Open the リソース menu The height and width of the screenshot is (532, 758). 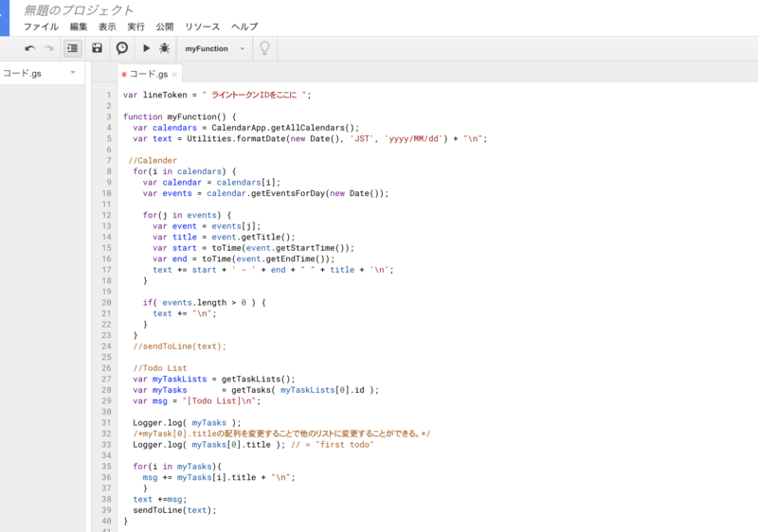pos(202,27)
